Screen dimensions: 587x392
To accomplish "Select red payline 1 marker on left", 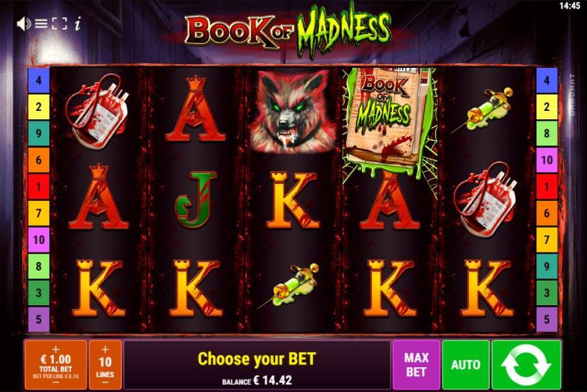I will click(x=38, y=187).
